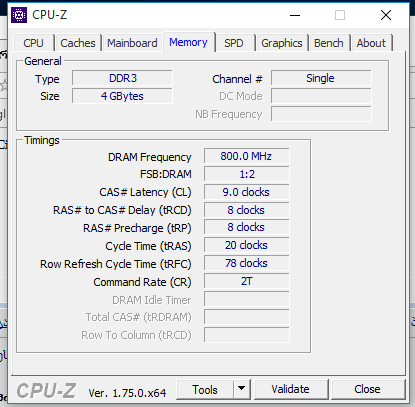The width and height of the screenshot is (415, 407).
Task: Go to the SPD tab
Action: [233, 43]
